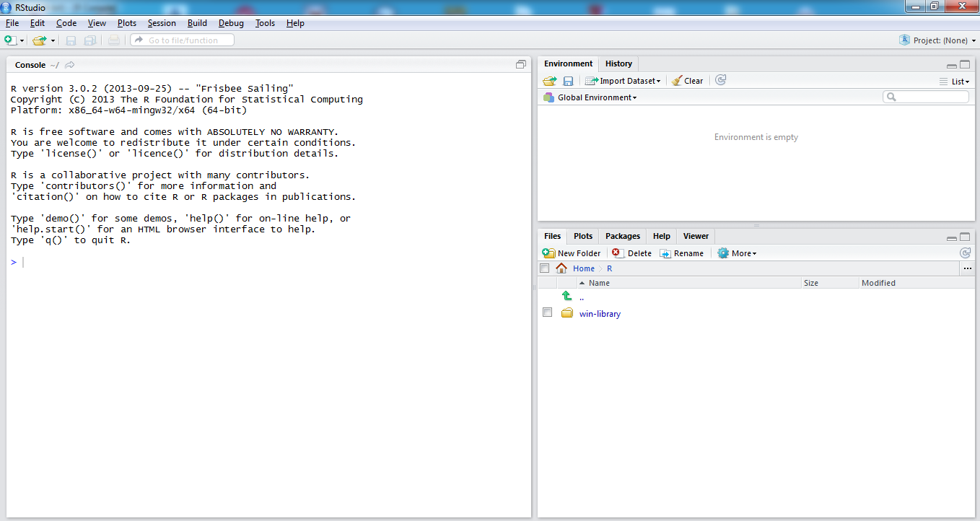Focus the Go to file/function field
The image size is (980, 521).
pyautogui.click(x=182, y=40)
